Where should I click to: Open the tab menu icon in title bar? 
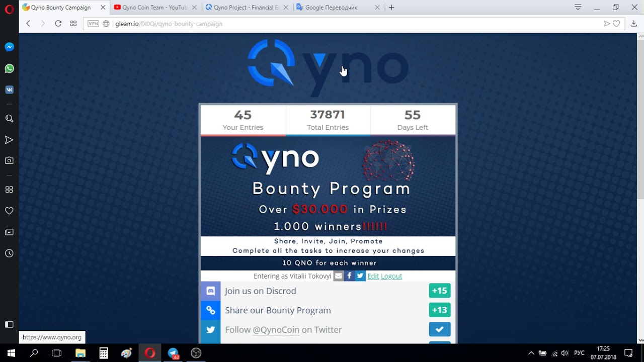pyautogui.click(x=578, y=7)
